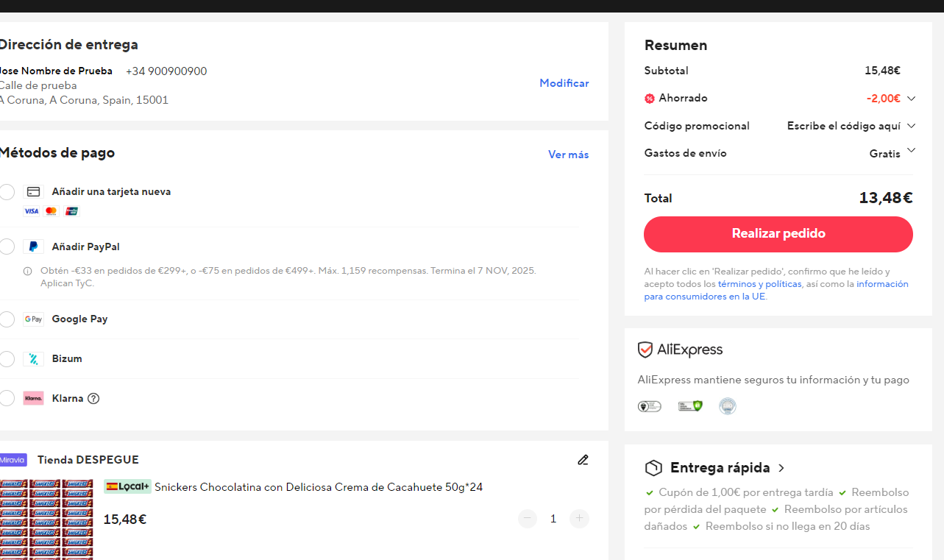Click the Entrega rápida package box icon

(653, 468)
